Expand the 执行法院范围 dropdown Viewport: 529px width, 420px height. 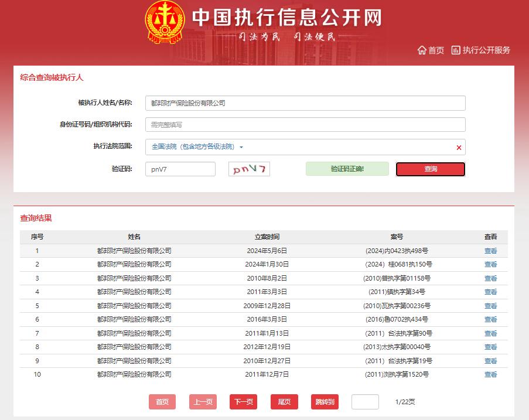coord(241,147)
